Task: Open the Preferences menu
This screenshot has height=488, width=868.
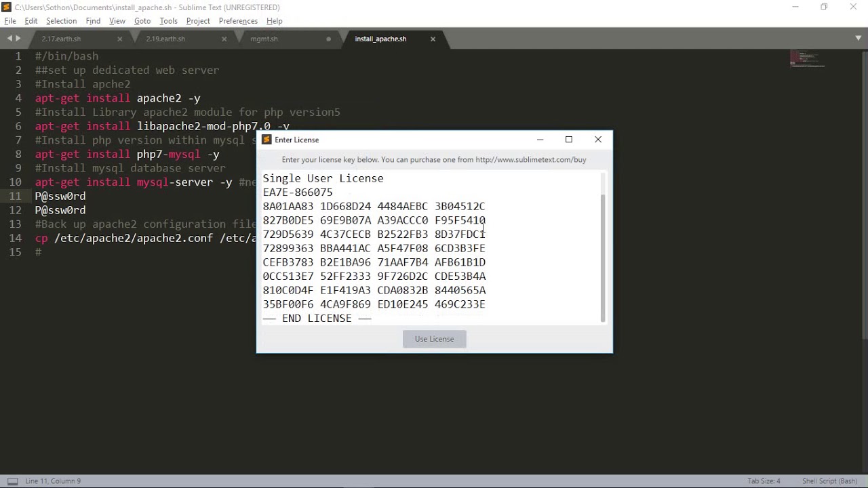Action: point(238,21)
